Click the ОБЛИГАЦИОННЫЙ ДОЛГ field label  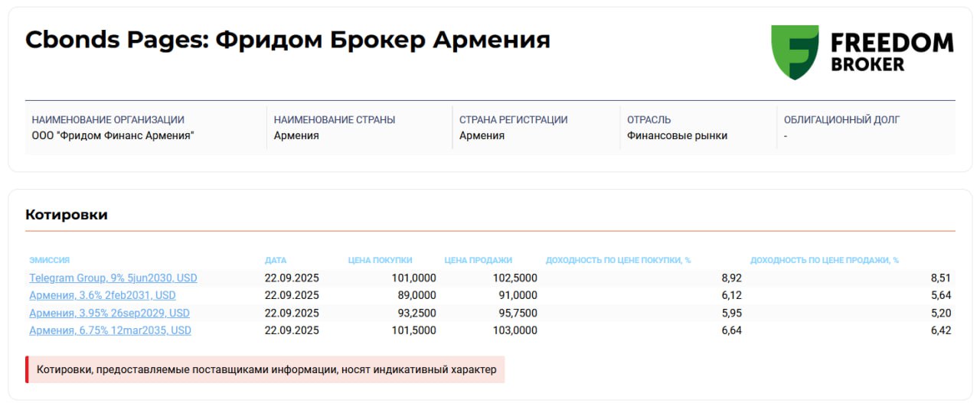pos(841,119)
